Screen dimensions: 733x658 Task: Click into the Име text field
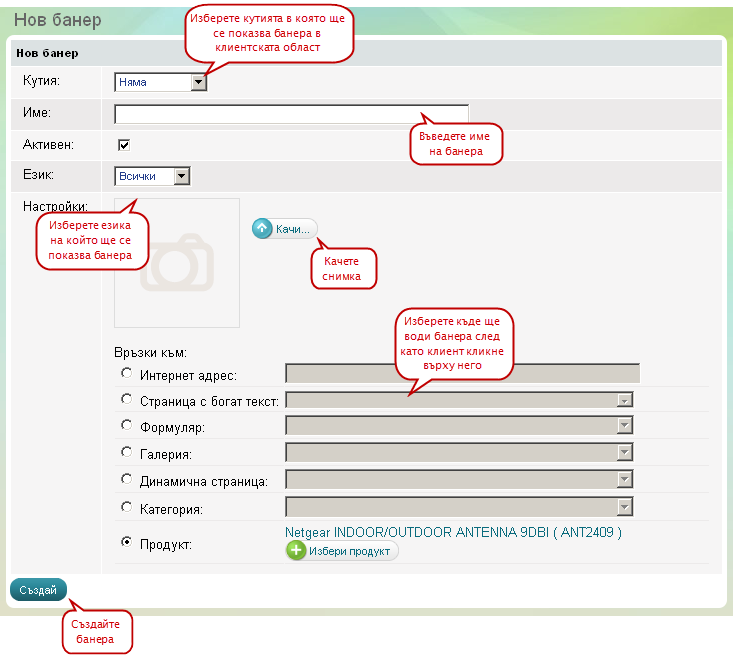pyautogui.click(x=291, y=113)
